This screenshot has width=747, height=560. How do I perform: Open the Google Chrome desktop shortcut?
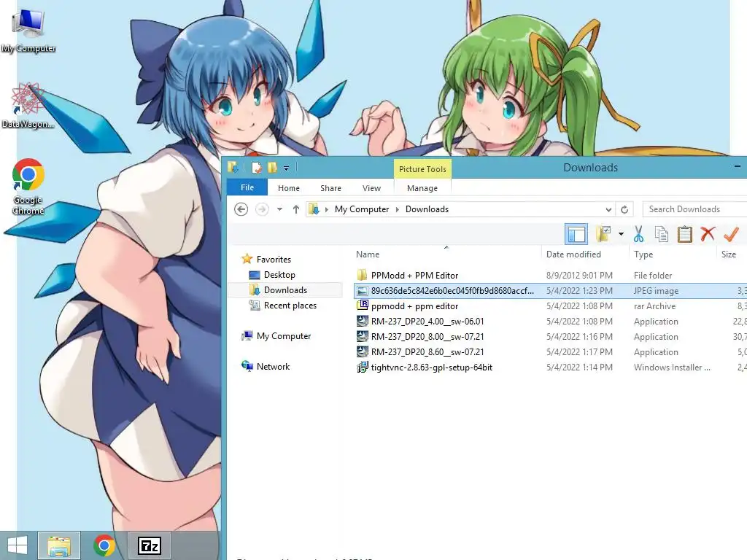coord(28,187)
